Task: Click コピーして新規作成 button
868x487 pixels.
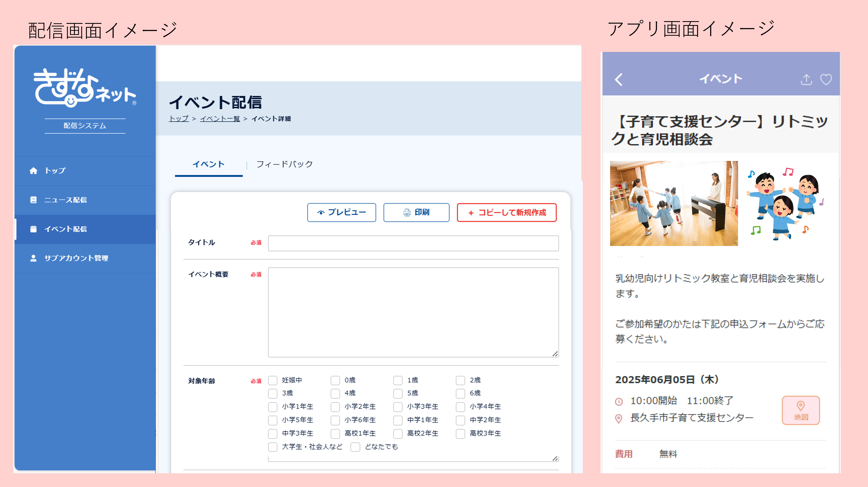Action: (x=506, y=212)
